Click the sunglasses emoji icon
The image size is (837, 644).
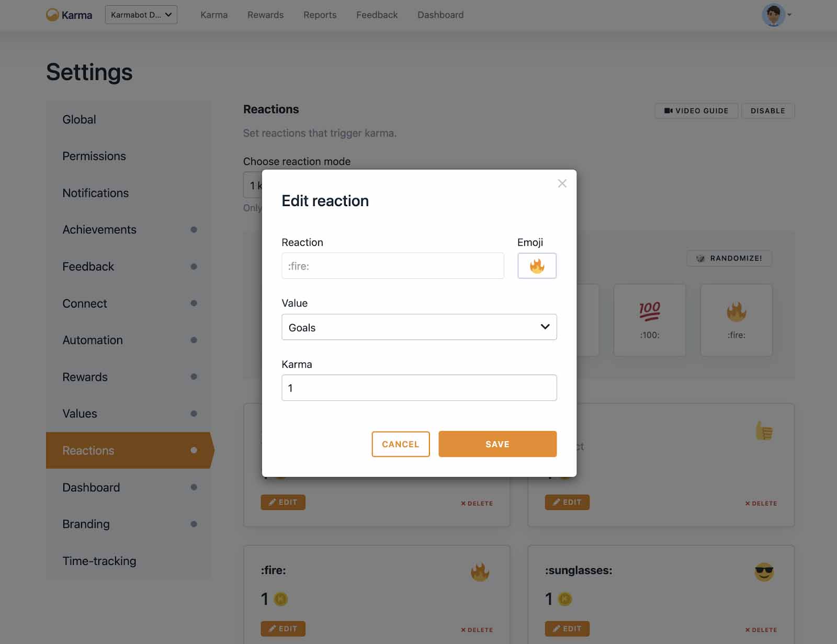(x=764, y=572)
